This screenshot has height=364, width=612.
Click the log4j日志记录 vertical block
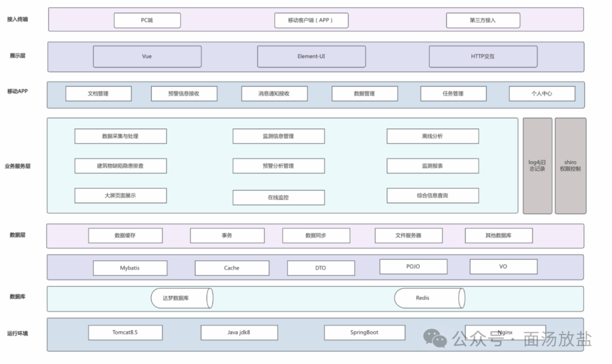tap(537, 166)
